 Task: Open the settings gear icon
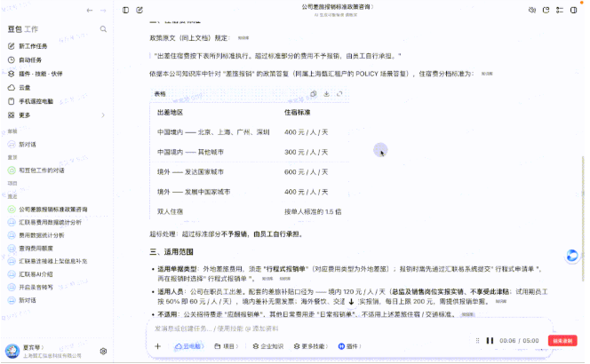(x=103, y=352)
